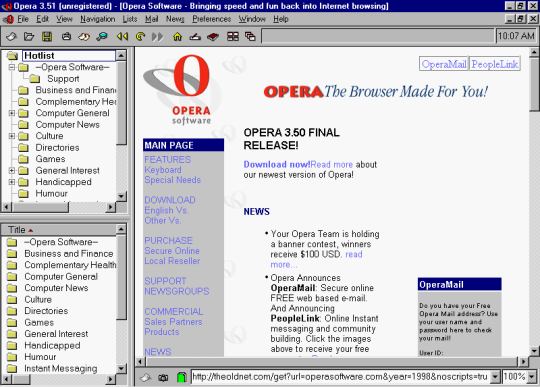Toggle image loading via the camera icon
This screenshot has width=540, height=387.
[163, 377]
